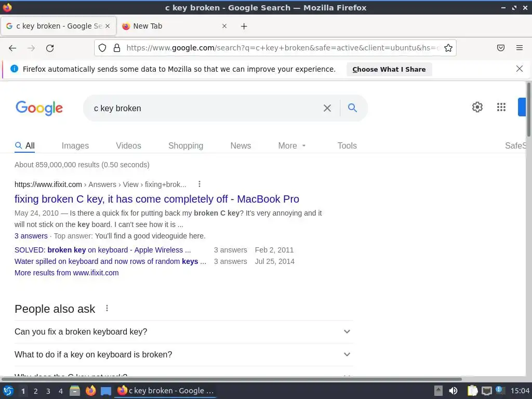Click show desktop taskbar icon
Image resolution: width=532 pixels, height=399 pixels.
point(106,391)
